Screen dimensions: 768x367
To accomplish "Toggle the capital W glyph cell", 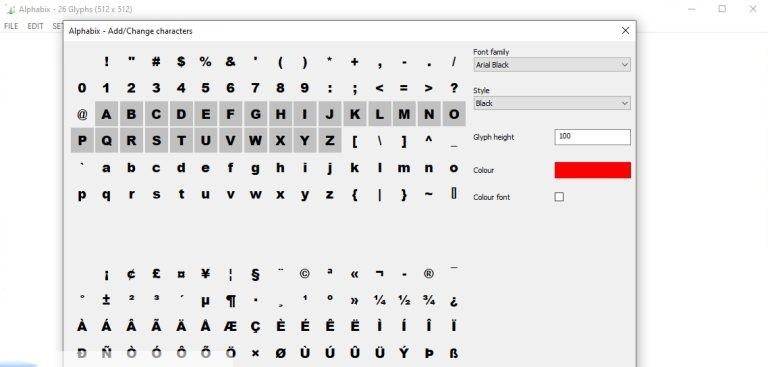I will click(255, 141).
